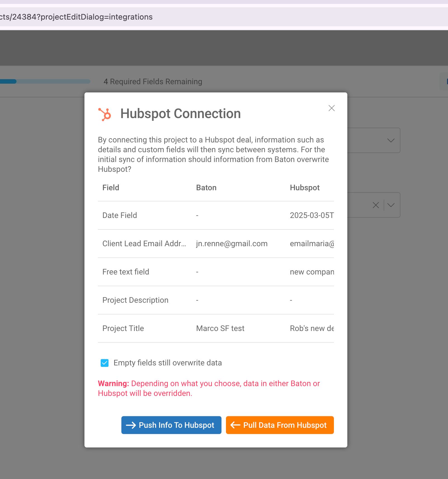Click Pull Data From Hubspot button
The width and height of the screenshot is (448, 479).
(280, 425)
